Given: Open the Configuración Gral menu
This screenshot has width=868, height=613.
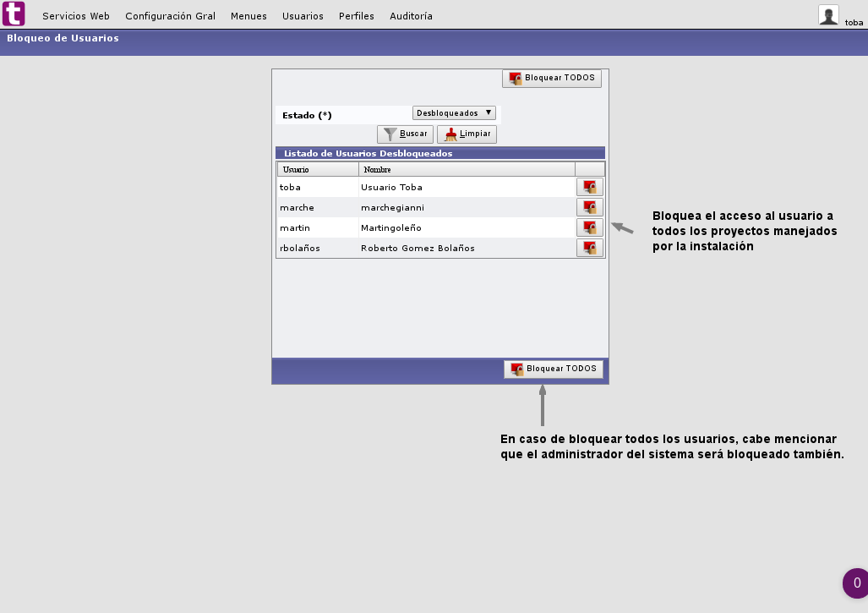Looking at the screenshot, I should pyautogui.click(x=169, y=15).
